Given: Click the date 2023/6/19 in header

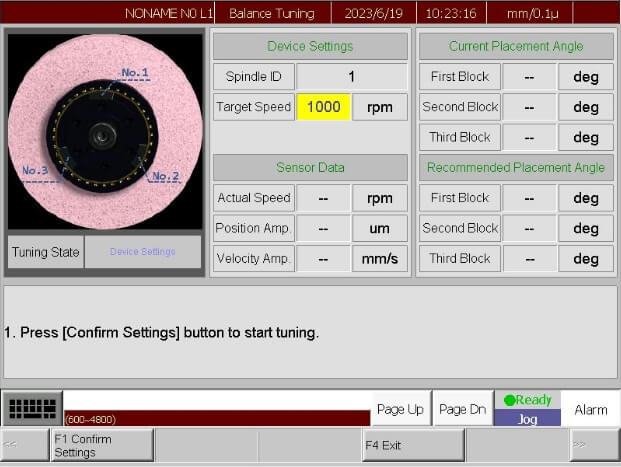Looking at the screenshot, I should [373, 13].
